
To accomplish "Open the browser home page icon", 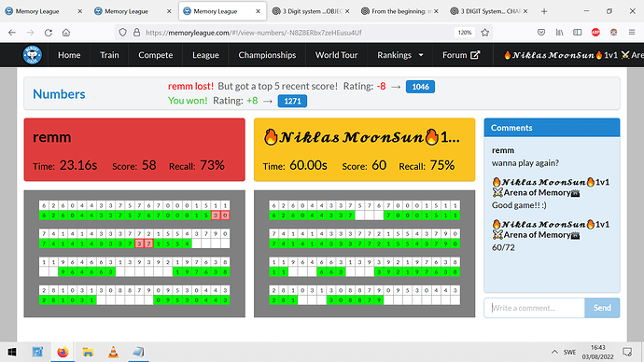I will coord(66,33).
